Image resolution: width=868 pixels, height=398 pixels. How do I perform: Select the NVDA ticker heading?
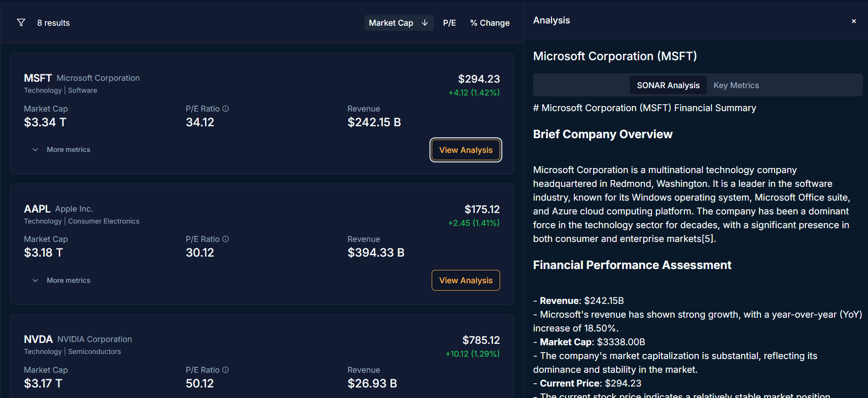point(38,339)
